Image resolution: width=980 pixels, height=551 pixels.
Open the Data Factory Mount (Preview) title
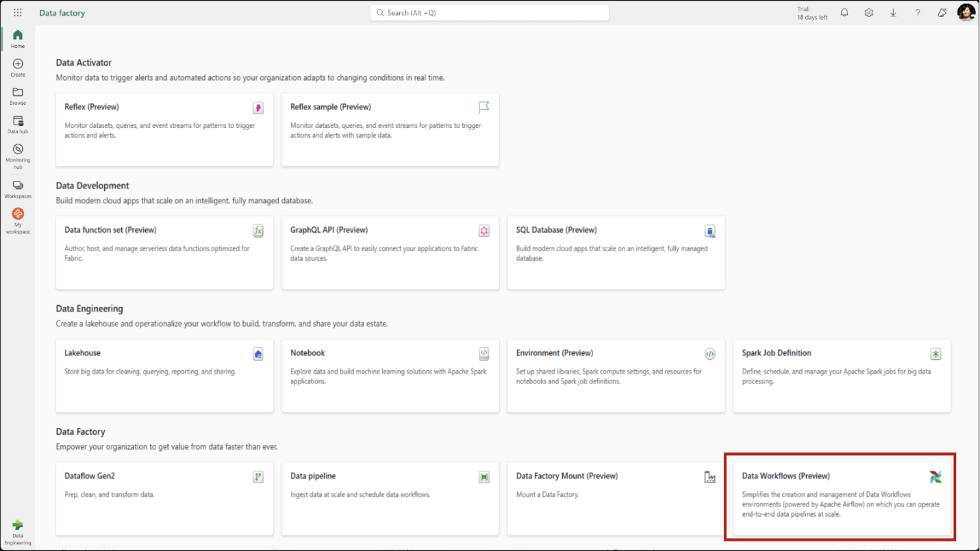click(x=567, y=476)
